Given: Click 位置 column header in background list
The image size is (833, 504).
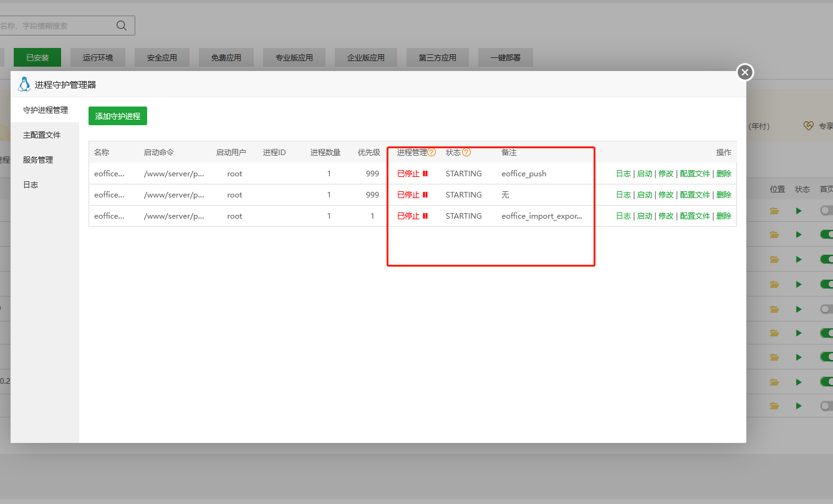Looking at the screenshot, I should 778,189.
